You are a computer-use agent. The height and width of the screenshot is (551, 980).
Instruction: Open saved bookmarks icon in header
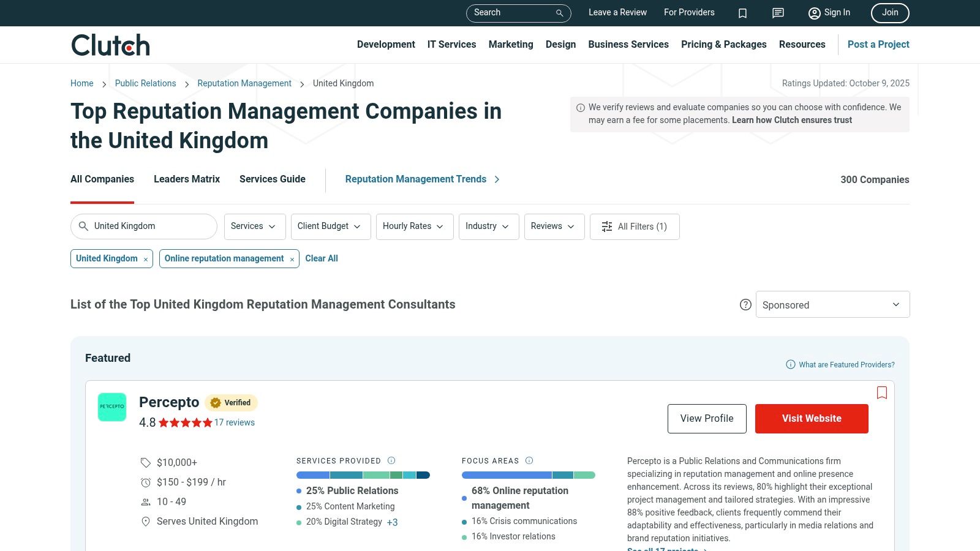pyautogui.click(x=742, y=13)
